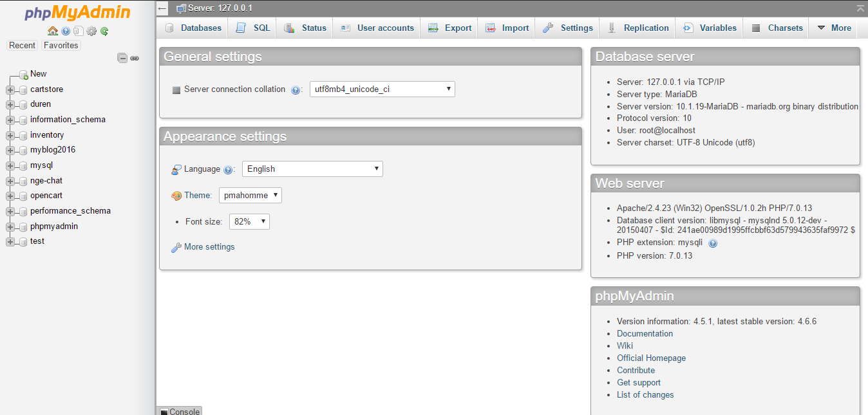Expand the mysql database in the tree
Screen dimensions: 868x415
9,165
